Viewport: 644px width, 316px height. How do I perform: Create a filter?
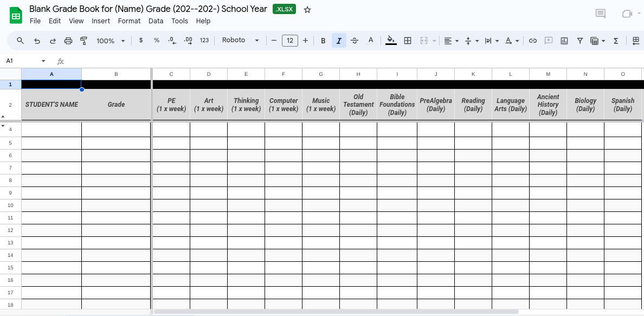pos(579,41)
